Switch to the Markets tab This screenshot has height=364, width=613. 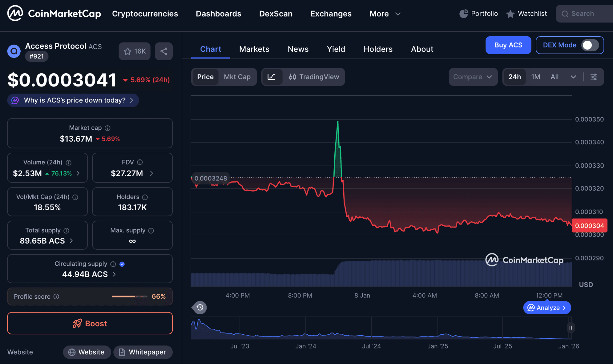point(254,49)
